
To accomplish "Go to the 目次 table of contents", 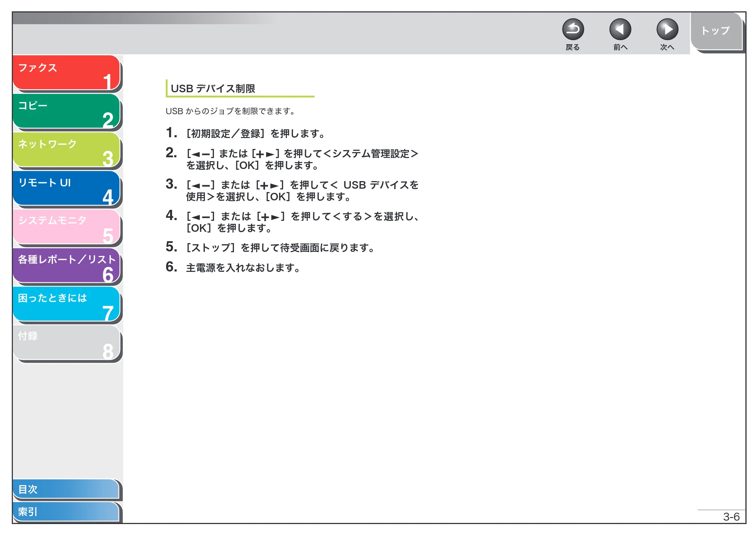I will [66, 489].
